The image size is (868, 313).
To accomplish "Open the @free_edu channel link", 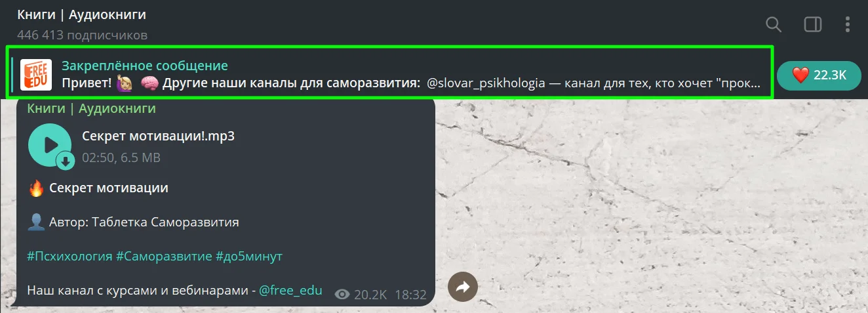I will (x=291, y=289).
